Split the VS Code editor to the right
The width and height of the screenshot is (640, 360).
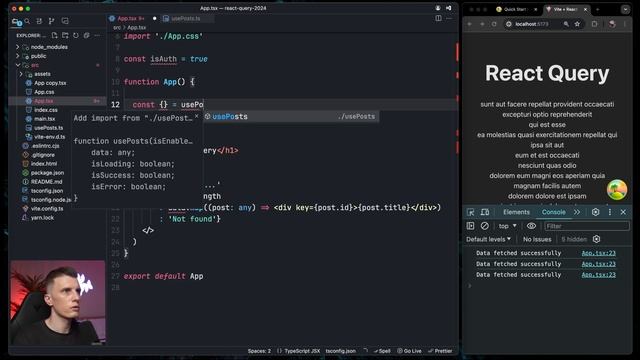[x=438, y=18]
